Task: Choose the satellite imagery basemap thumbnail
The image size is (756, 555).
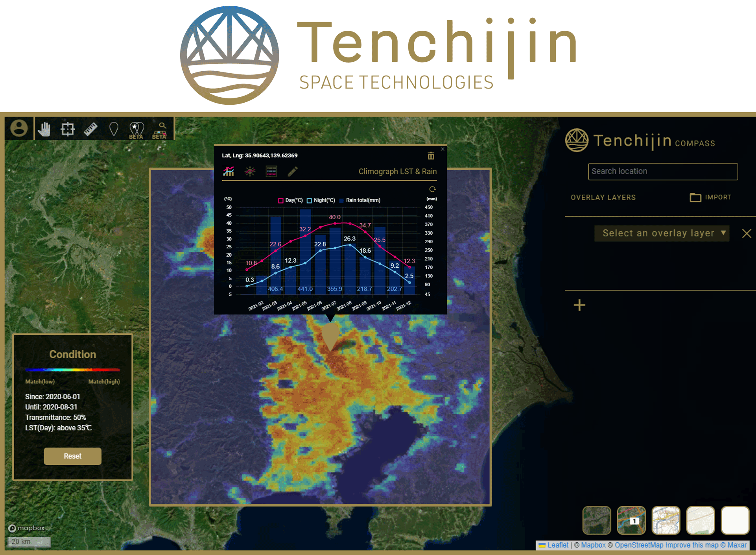Action: (x=597, y=520)
